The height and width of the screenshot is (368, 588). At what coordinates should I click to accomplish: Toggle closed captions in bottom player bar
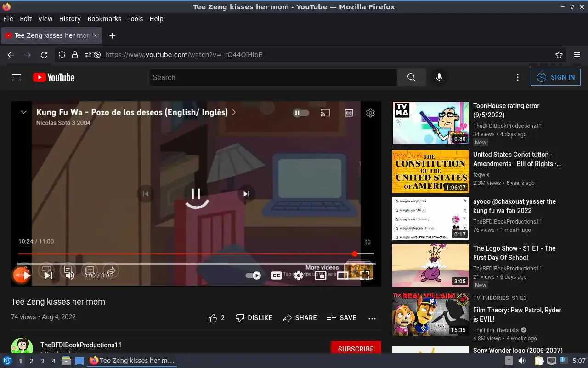click(x=276, y=276)
